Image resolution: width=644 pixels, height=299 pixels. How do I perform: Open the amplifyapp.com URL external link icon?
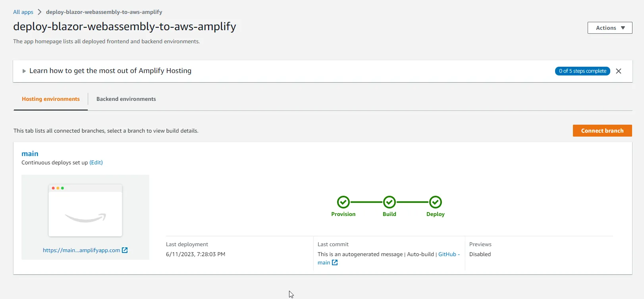pyautogui.click(x=125, y=250)
